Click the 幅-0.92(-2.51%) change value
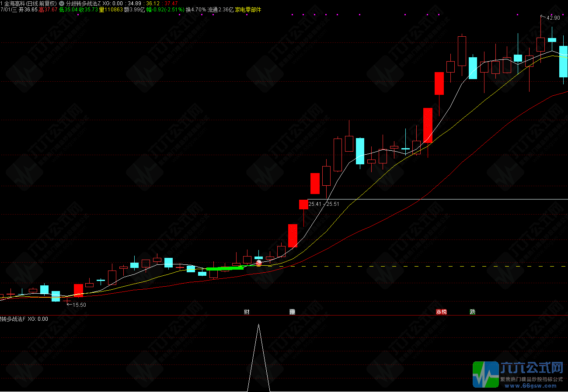Viewport: 568px width, 392px height. tap(165, 9)
